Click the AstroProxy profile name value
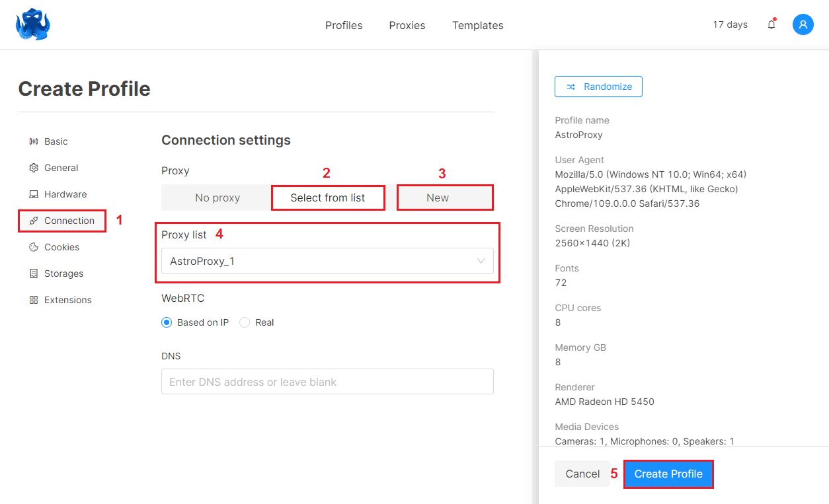Screen dimensions: 829x504 (x=578, y=135)
